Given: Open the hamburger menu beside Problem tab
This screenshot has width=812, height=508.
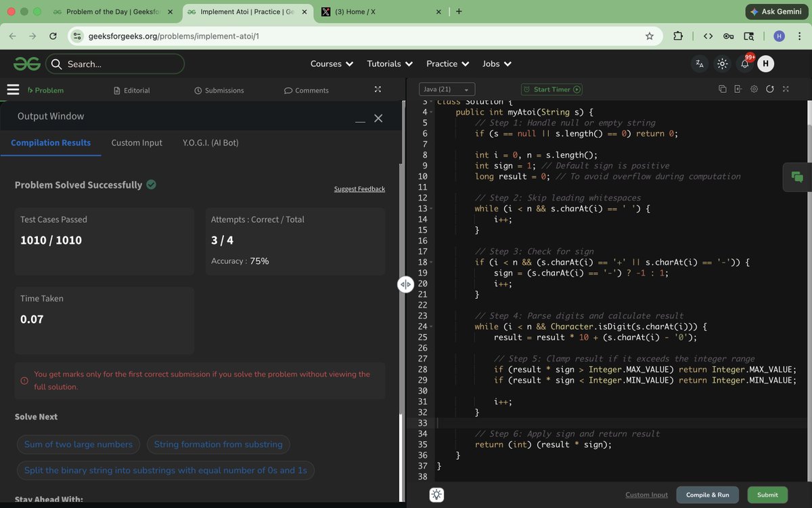Looking at the screenshot, I should click(12, 89).
